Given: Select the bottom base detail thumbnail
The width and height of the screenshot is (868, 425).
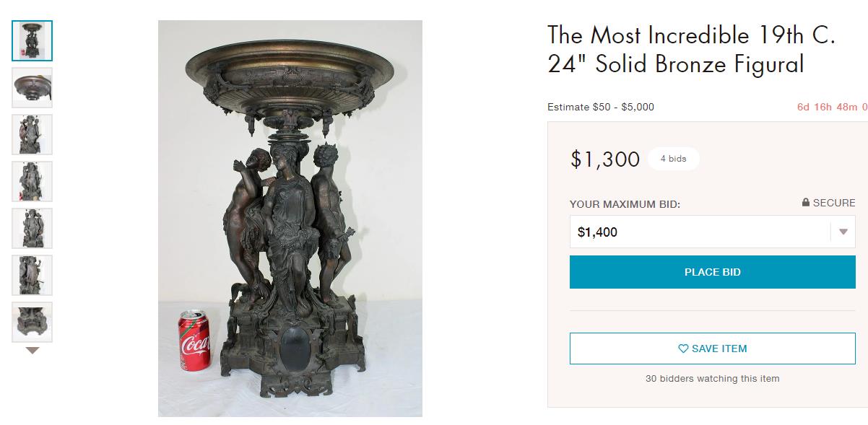Looking at the screenshot, I should point(31,323).
